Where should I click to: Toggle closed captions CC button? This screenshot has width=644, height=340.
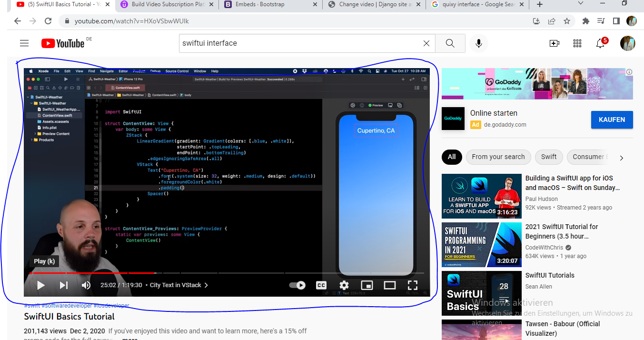(321, 285)
